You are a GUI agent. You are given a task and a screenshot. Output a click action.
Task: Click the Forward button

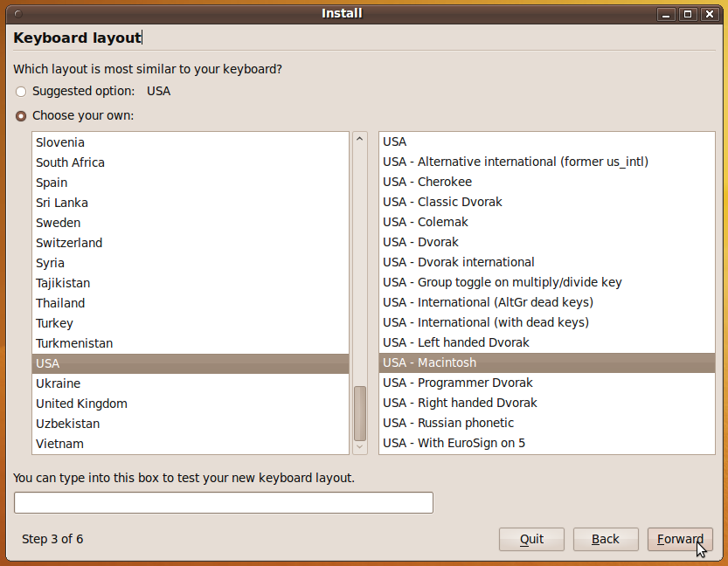680,539
